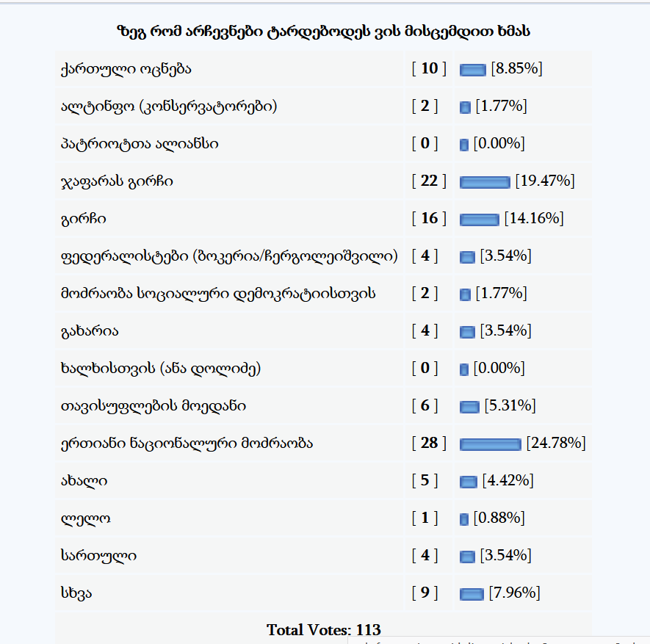Image resolution: width=650 pixels, height=644 pixels.
Task: Click the bar in the გახარია row
Action: 467,331
